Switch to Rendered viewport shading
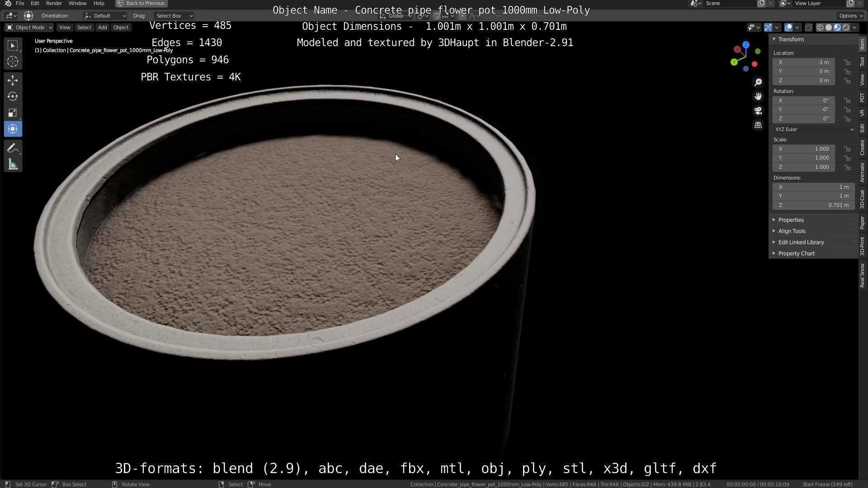 (846, 28)
